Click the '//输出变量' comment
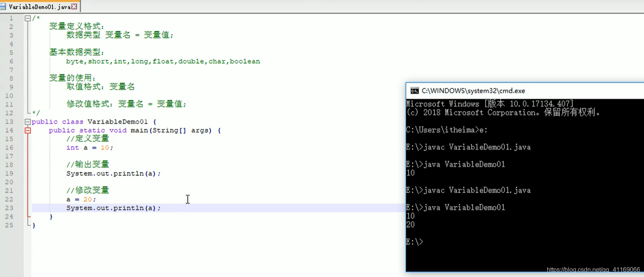644x277 pixels. pos(88,164)
